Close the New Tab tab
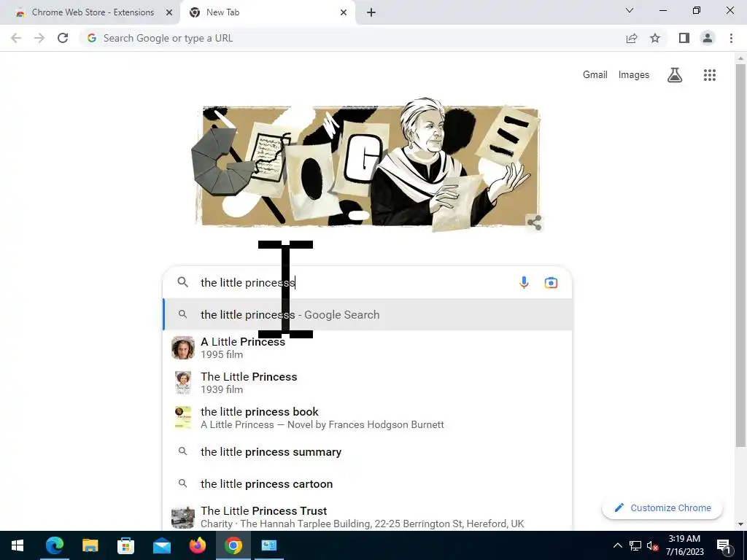The height and width of the screenshot is (560, 747). 344,12
